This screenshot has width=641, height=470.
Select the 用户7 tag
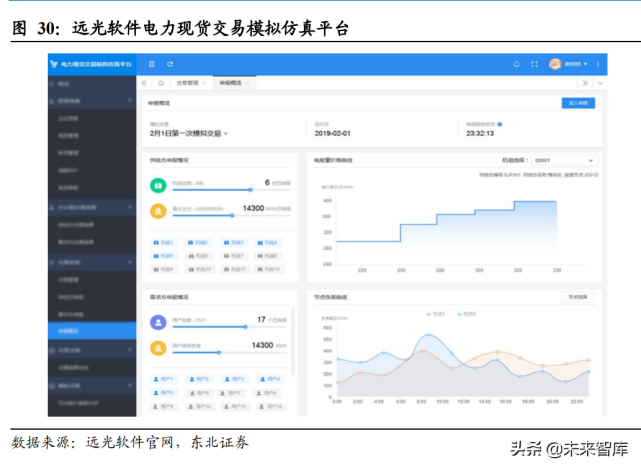[231, 393]
